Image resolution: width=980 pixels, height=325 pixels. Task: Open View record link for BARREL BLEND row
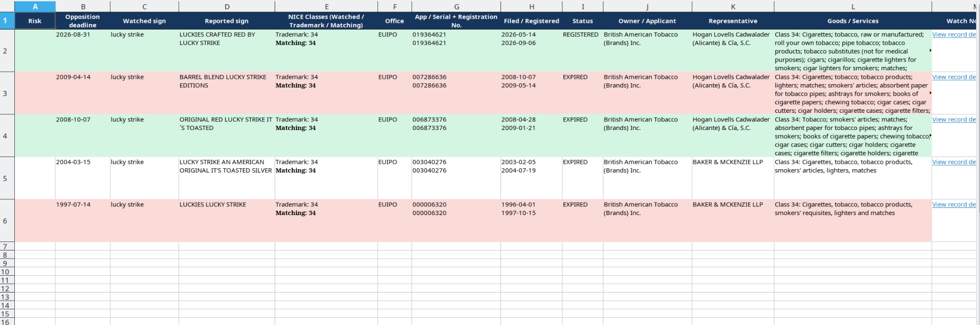point(954,77)
